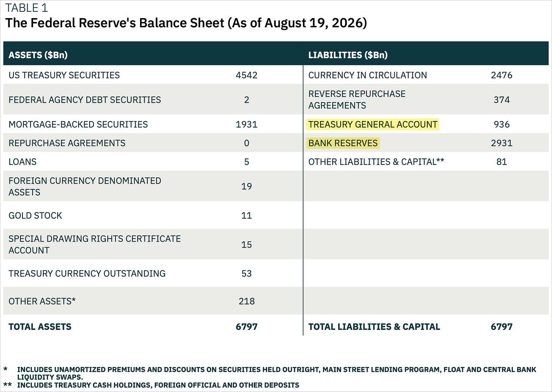Image resolution: width=552 pixels, height=392 pixels.
Task: Click the 'REVERSE REPURCHASE AGREEMENTS' label
Action: pos(357,100)
